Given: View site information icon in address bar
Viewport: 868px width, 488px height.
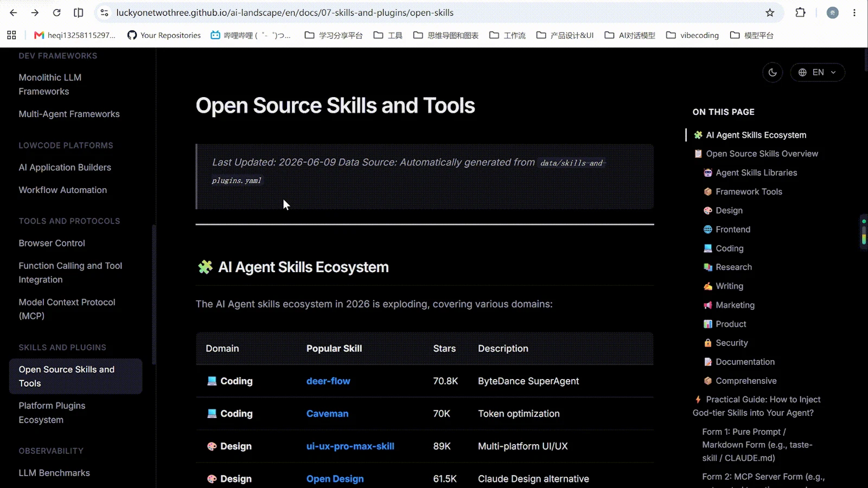Looking at the screenshot, I should 105,12.
